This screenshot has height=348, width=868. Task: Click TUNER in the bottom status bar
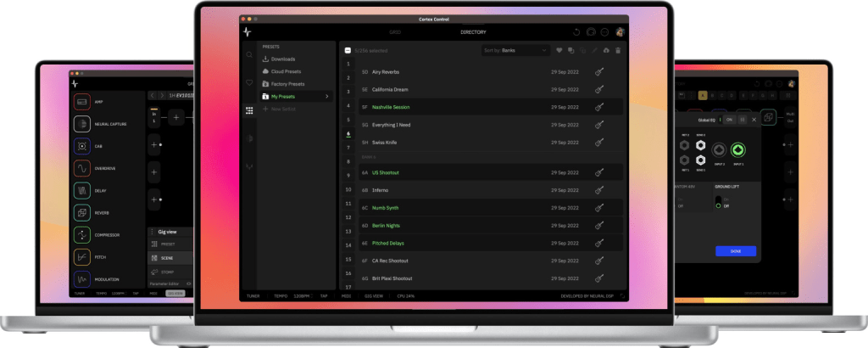tap(253, 296)
